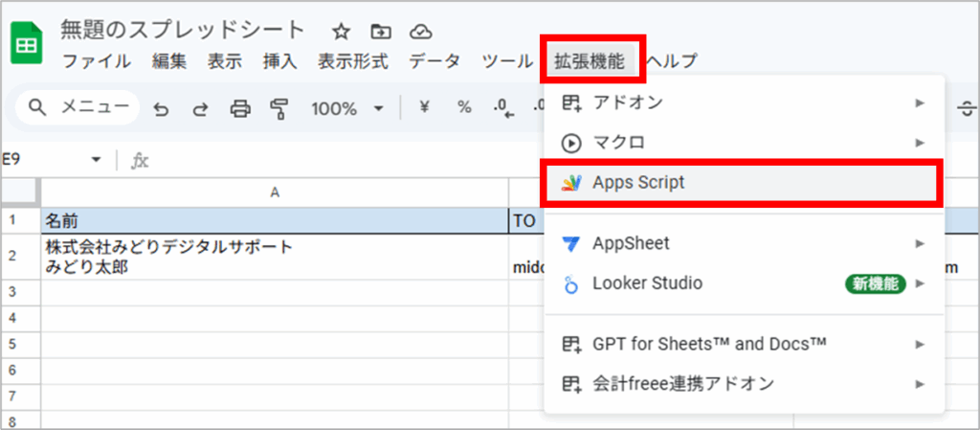Open the name box dropdown arrow
Viewport: 980px width, 430px height.
(96, 160)
